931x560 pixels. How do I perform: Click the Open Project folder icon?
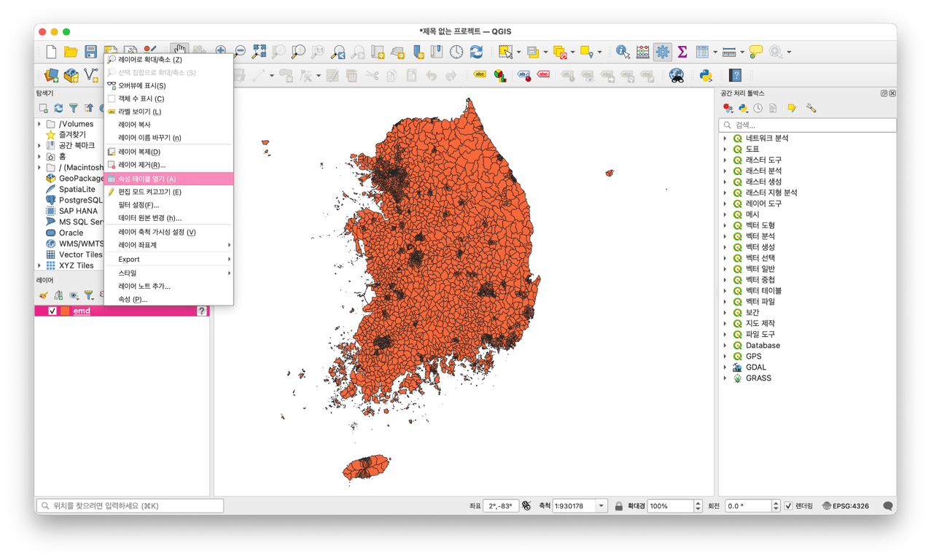(71, 52)
